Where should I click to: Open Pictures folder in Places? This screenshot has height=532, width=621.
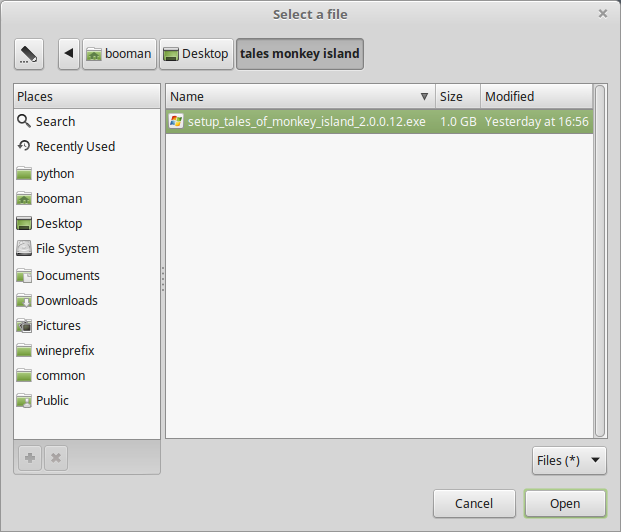(x=87, y=325)
